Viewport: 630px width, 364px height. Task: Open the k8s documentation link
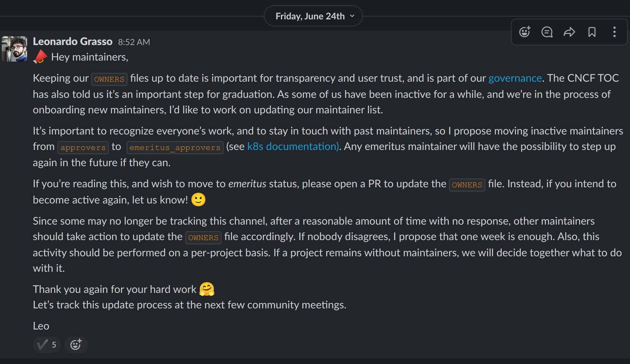292,146
